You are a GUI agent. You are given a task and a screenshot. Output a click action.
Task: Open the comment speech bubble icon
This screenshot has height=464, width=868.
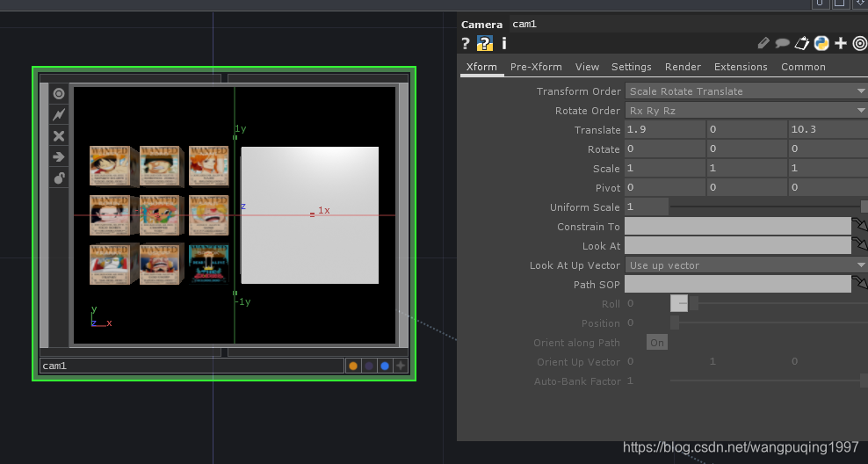point(782,43)
